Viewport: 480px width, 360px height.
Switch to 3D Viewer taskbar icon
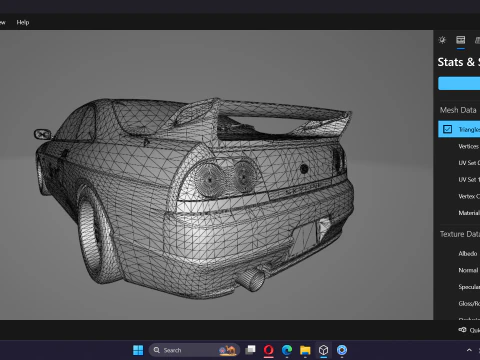coord(323,350)
